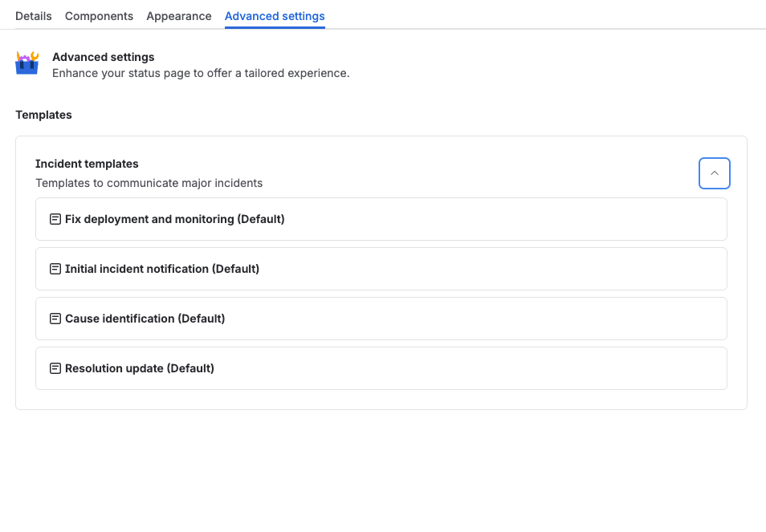The image size is (766, 532).
Task: Collapse the templates panel using its chevron button
Action: (x=714, y=173)
